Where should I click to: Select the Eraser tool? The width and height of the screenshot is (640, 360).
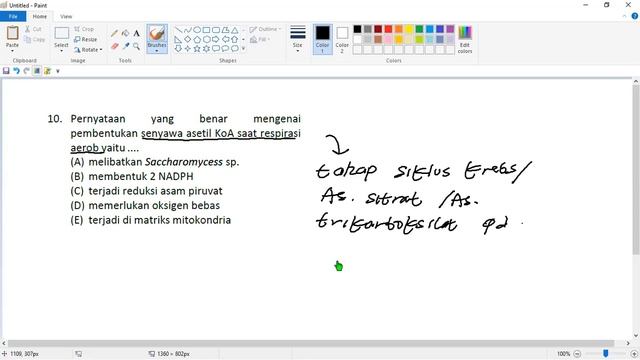click(114, 47)
